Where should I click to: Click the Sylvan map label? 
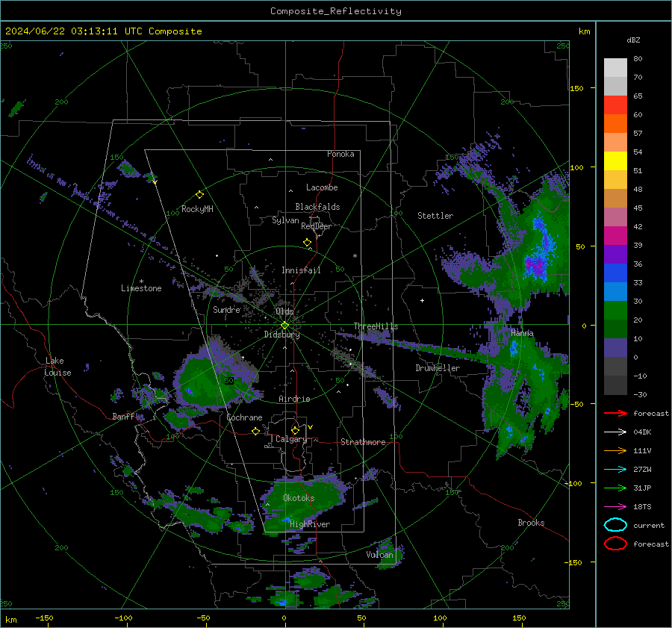285,220
